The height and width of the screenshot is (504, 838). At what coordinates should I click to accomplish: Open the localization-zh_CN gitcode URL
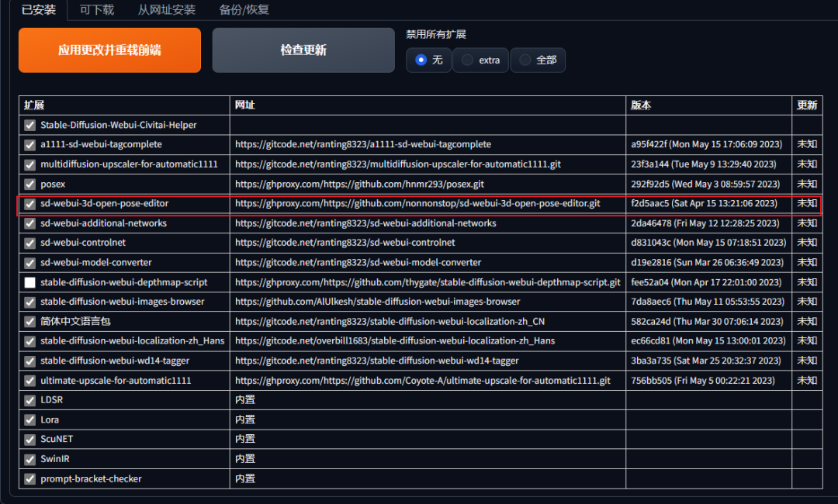tap(390, 322)
